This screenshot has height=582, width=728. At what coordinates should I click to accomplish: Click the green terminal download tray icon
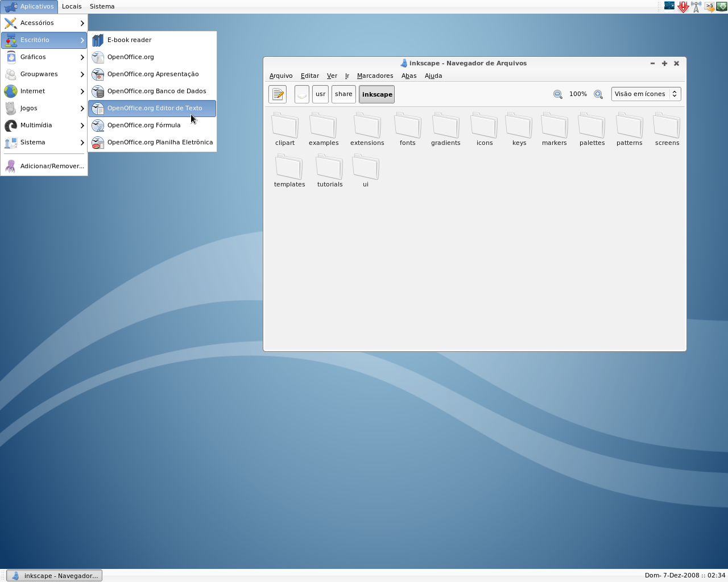point(721,7)
